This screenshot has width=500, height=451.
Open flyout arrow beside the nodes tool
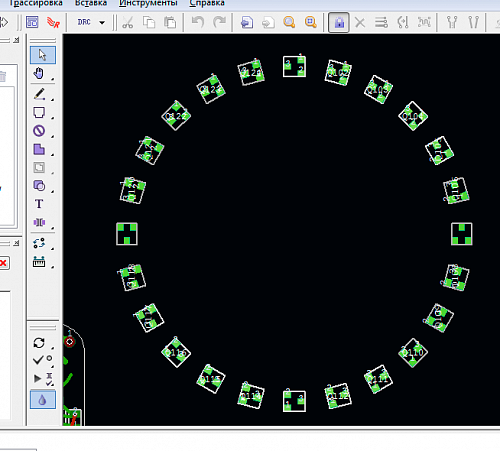point(53,248)
